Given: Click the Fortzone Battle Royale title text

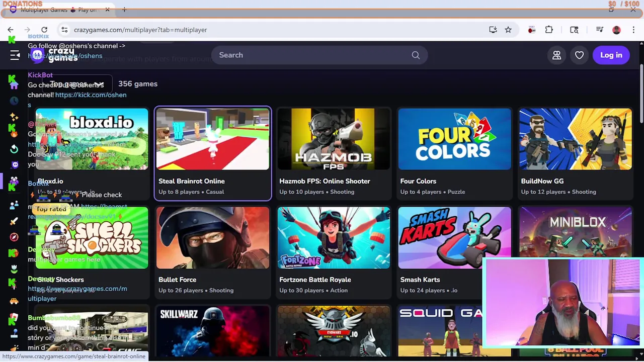Looking at the screenshot, I should coord(315,280).
